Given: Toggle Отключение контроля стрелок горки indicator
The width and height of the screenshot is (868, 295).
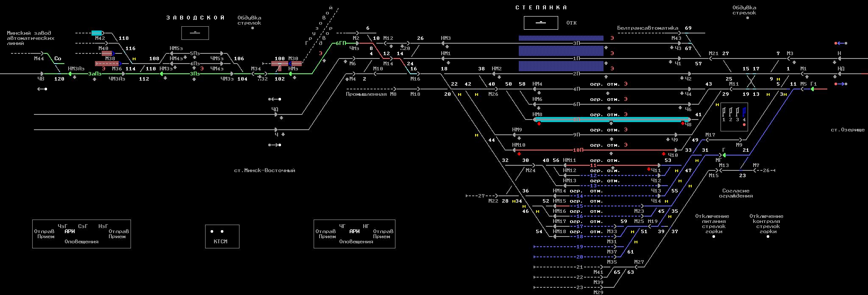Looking at the screenshot, I should click(768, 237).
